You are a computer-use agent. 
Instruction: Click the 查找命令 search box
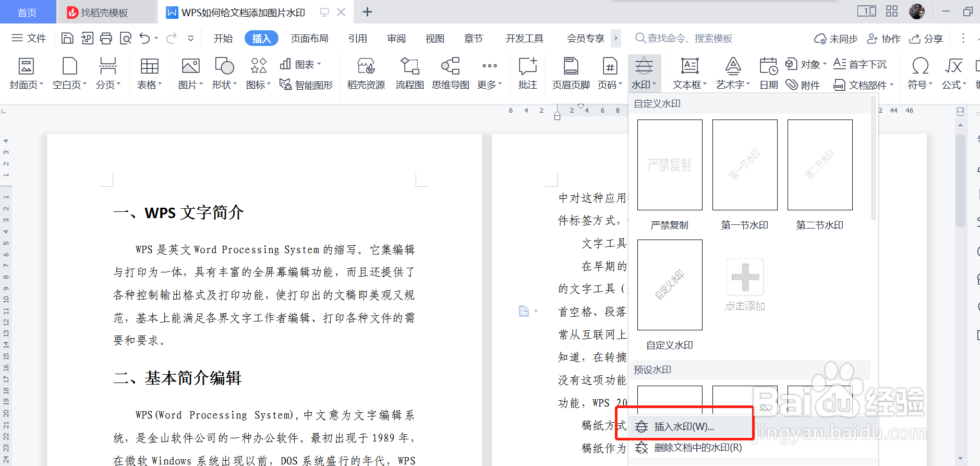pyautogui.click(x=684, y=38)
